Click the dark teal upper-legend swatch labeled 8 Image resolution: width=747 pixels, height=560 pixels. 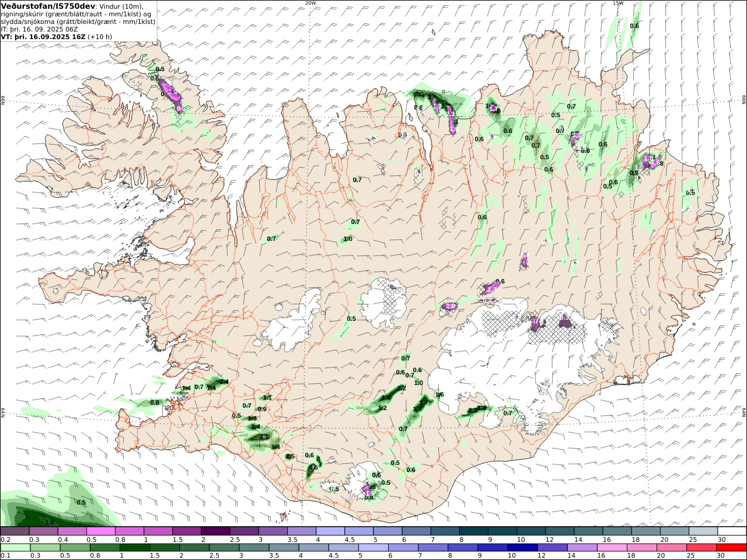pyautogui.click(x=473, y=531)
